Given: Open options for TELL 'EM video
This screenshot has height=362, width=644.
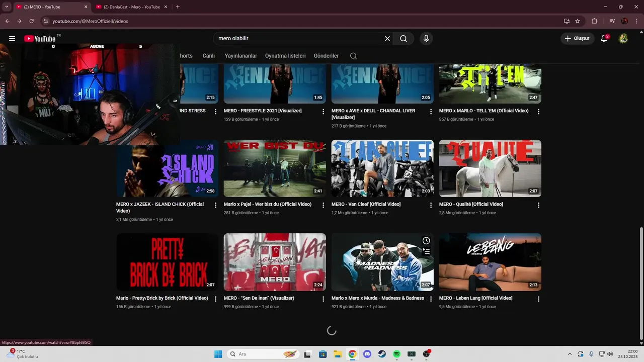Looking at the screenshot, I should click(x=539, y=112).
